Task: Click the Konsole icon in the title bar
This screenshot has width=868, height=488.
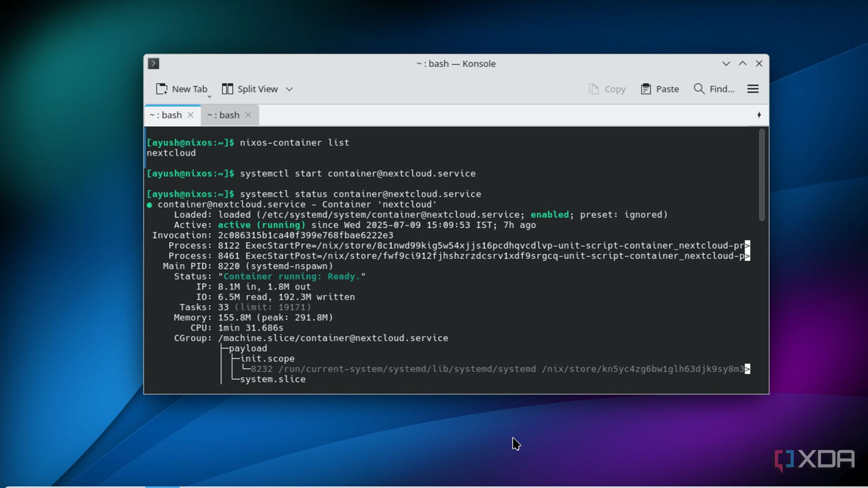Action: 153,63
